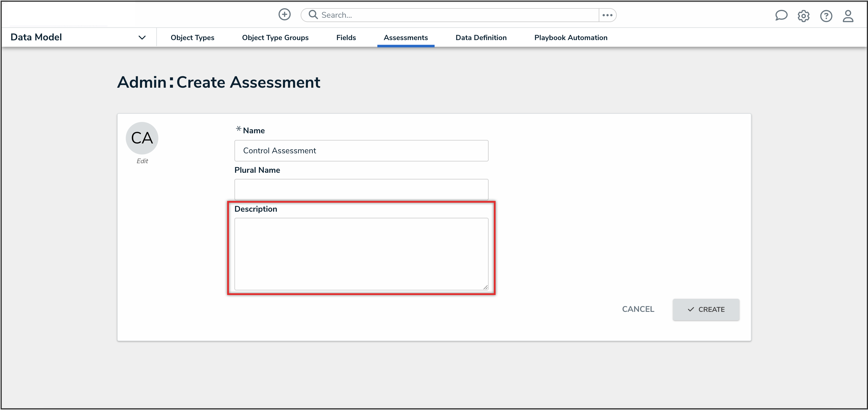This screenshot has height=410, width=868.
Task: Open the user profile icon
Action: click(x=848, y=16)
